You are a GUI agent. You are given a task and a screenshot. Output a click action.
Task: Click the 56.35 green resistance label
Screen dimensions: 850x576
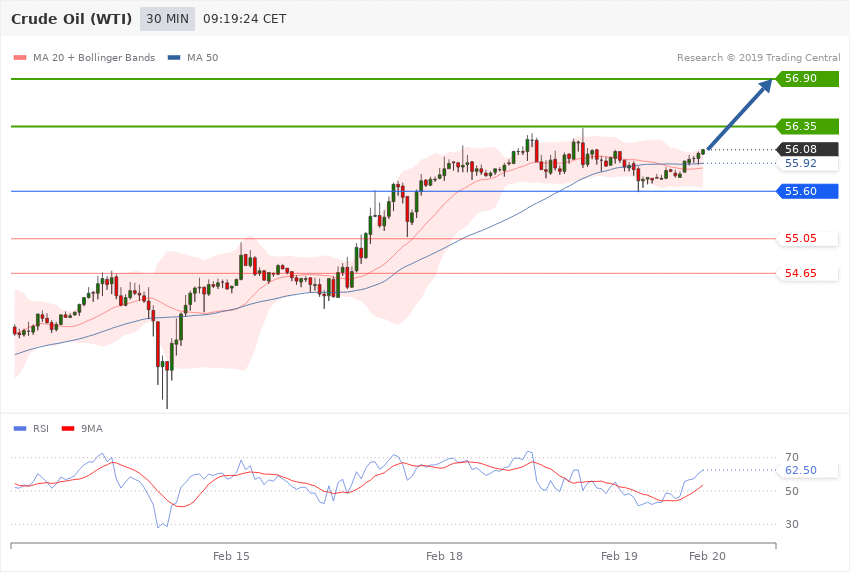point(808,126)
